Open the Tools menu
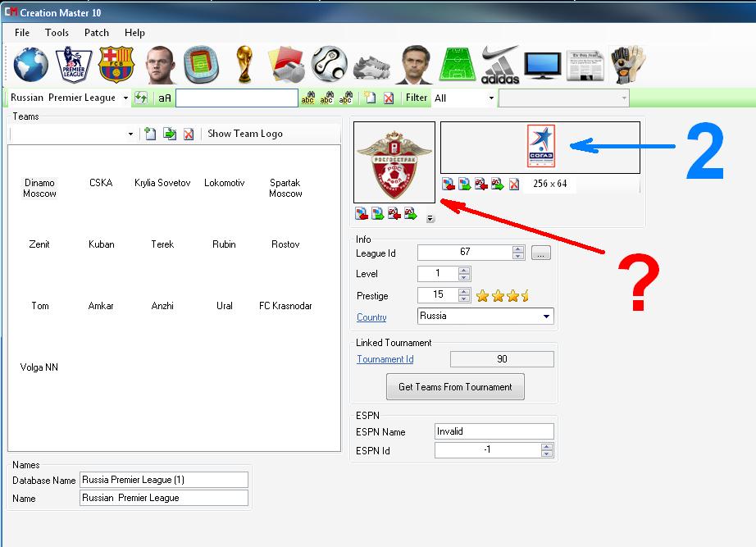 tap(57, 33)
